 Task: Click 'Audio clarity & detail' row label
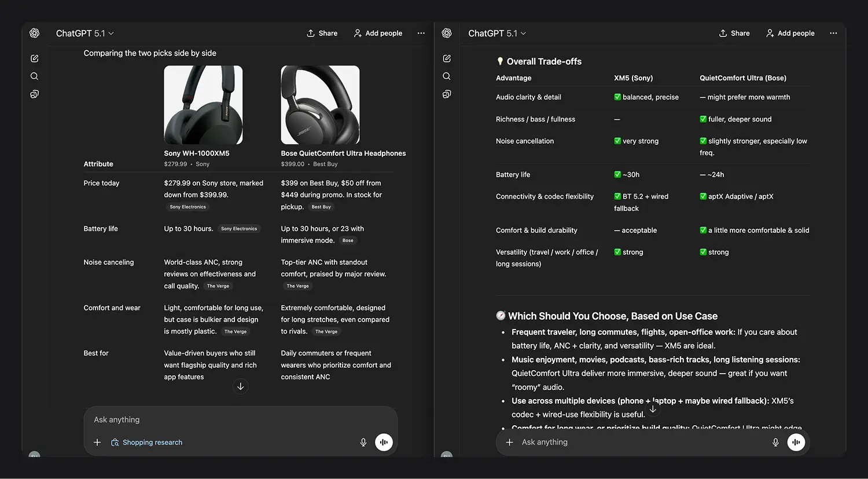tap(528, 97)
